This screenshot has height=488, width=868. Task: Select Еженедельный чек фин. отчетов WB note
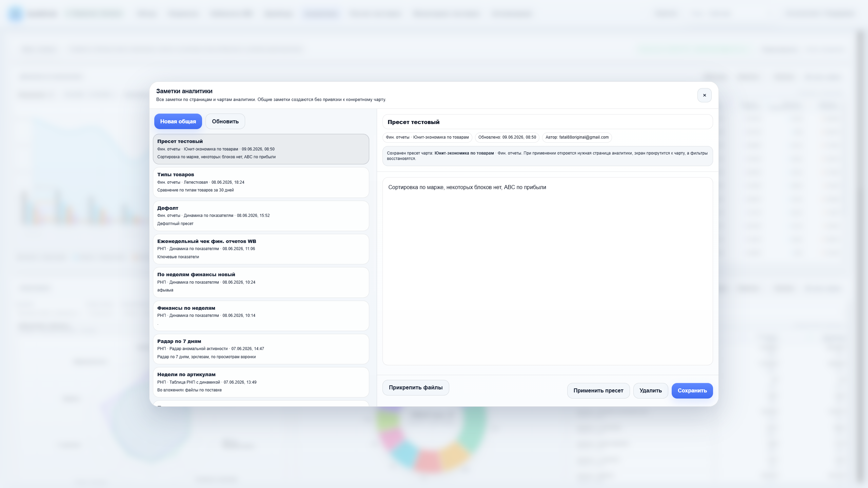[261, 249]
